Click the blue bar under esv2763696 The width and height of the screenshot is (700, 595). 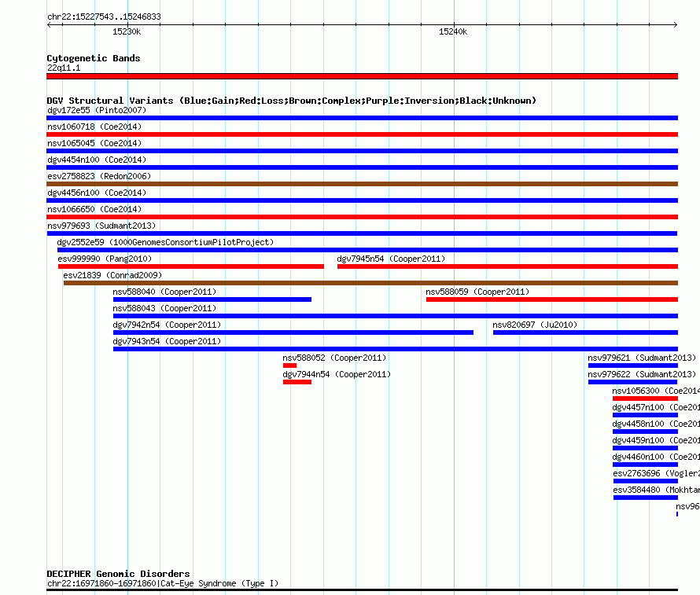pos(646,481)
